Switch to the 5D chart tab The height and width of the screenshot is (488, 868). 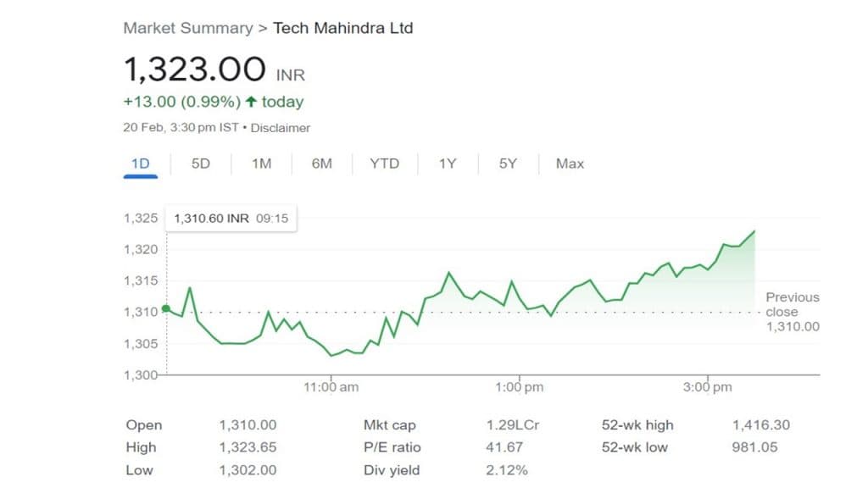(x=201, y=164)
